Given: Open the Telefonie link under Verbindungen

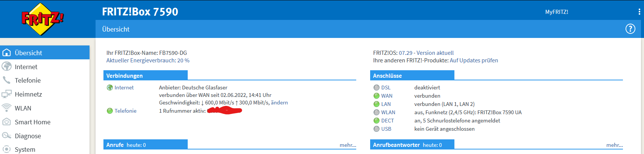Looking at the screenshot, I should 126,111.
